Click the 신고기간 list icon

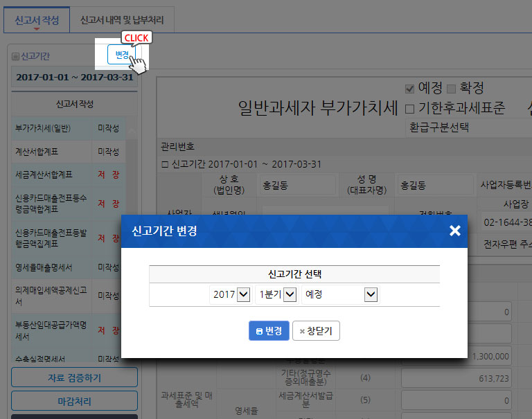pyautogui.click(x=15, y=56)
